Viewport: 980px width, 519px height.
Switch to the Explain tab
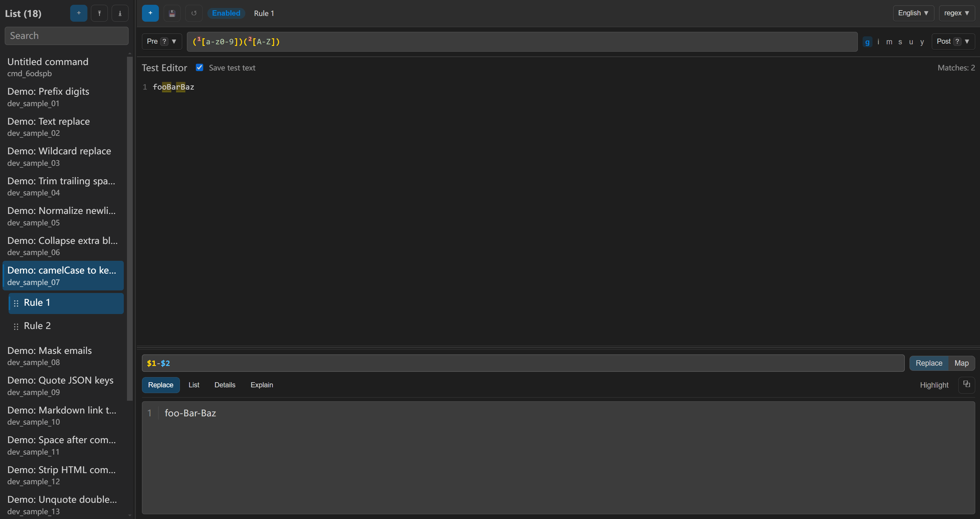262,385
